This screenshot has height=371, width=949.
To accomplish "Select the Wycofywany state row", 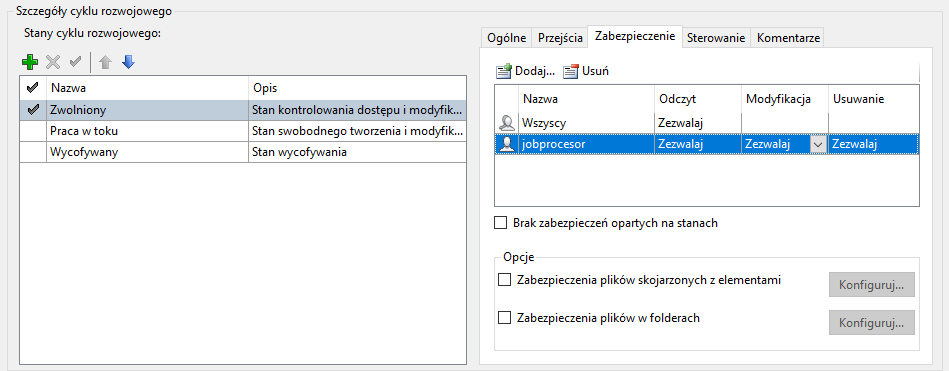I will coord(243,152).
